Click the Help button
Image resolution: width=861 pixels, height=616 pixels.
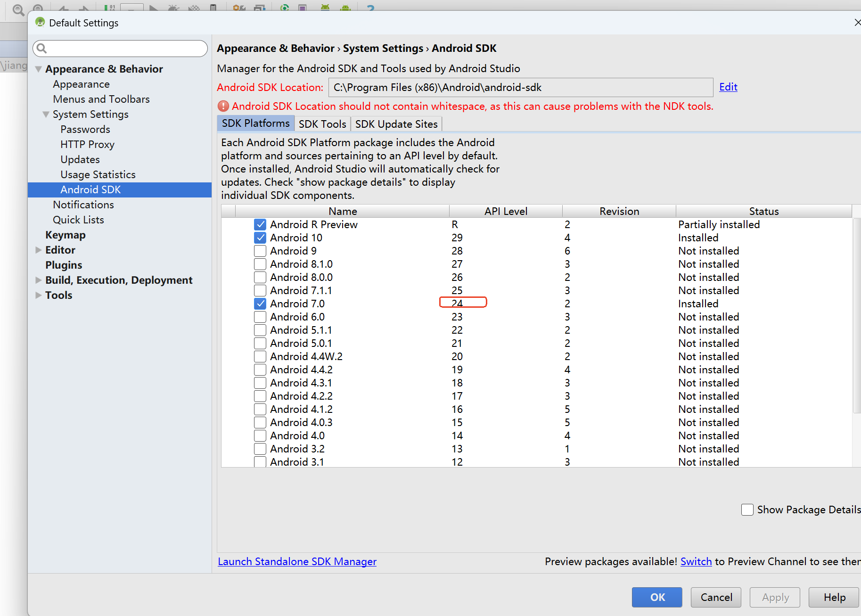(834, 597)
